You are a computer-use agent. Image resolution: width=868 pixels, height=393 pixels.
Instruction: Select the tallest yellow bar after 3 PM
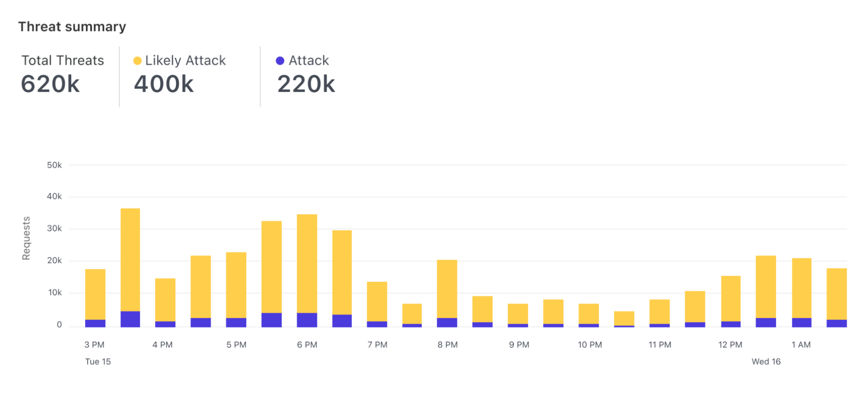pyautogui.click(x=130, y=259)
